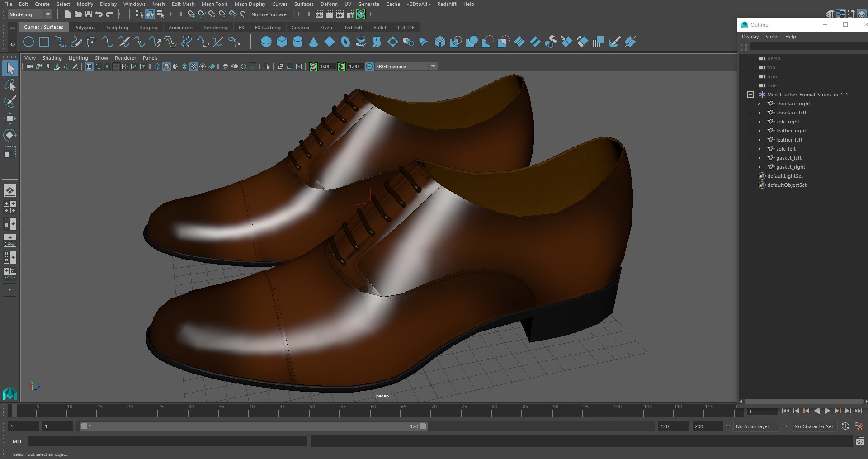Go to start of playback range
The image size is (868, 459).
click(x=785, y=411)
